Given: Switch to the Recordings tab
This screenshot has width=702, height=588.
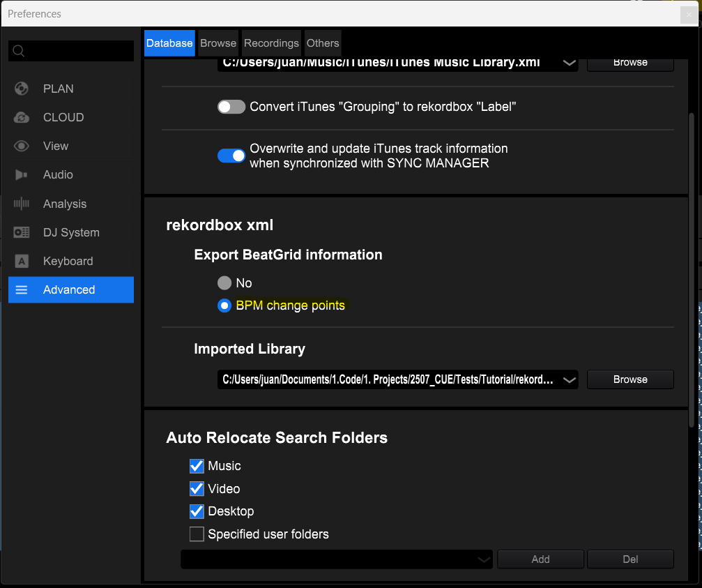Looking at the screenshot, I should tap(271, 43).
